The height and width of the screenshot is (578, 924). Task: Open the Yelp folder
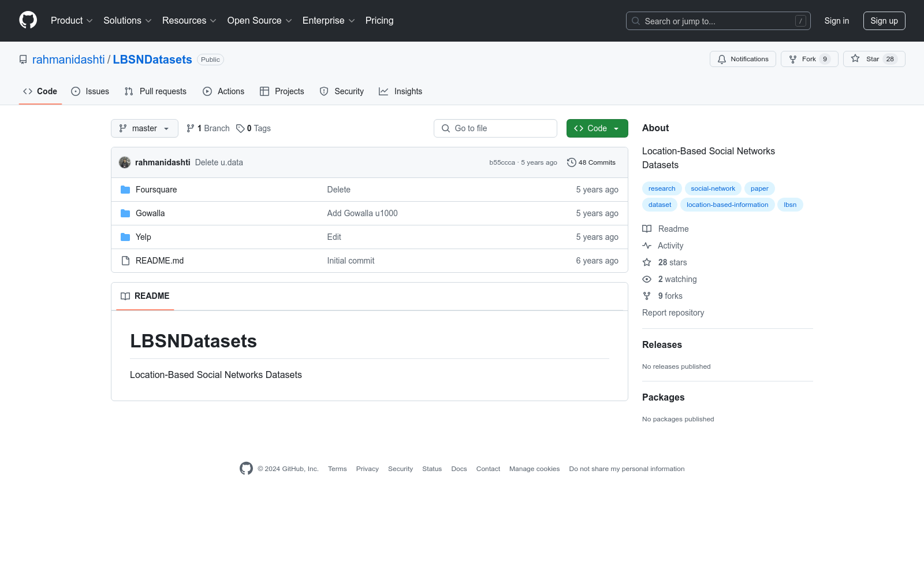click(143, 237)
